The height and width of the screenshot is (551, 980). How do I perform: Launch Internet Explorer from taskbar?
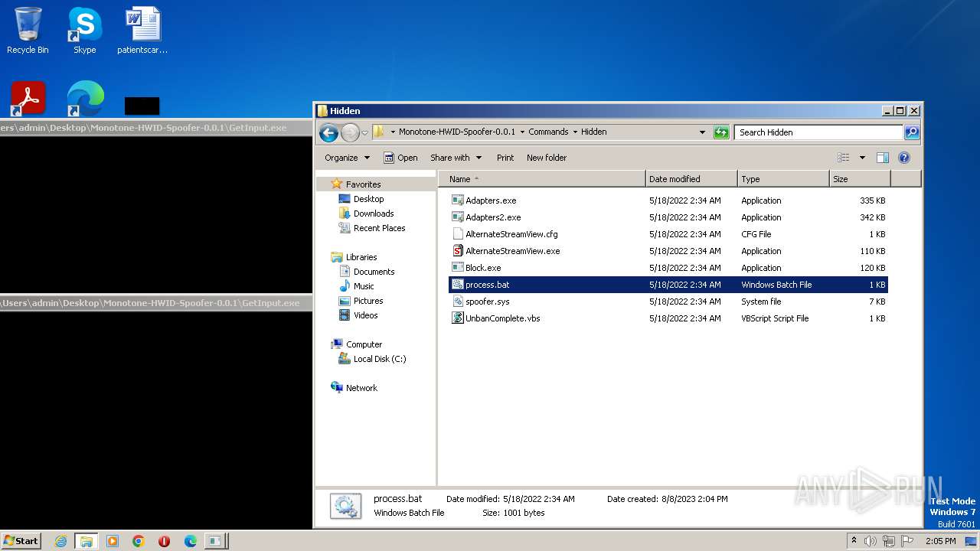click(61, 541)
